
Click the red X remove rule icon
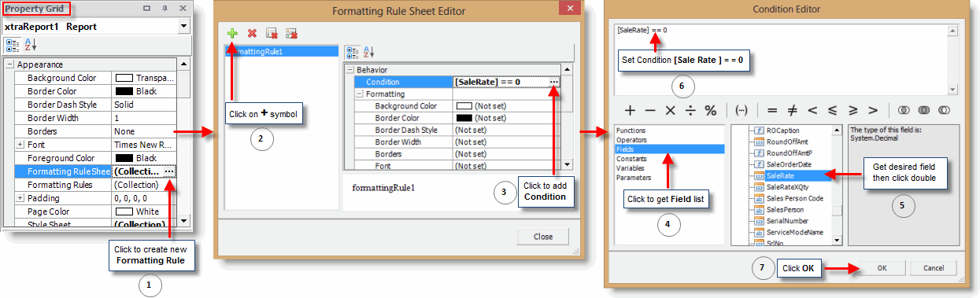click(252, 34)
